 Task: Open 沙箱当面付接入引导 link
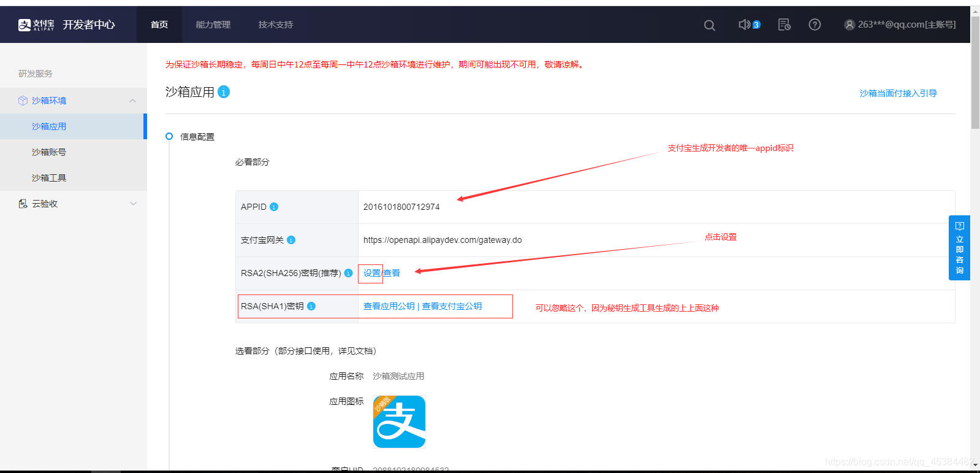(x=898, y=93)
